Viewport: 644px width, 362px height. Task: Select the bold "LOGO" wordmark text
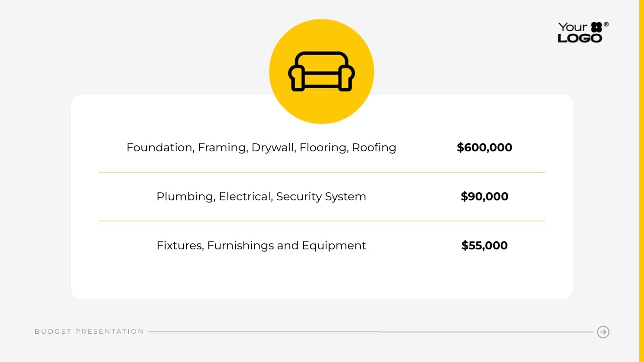click(x=580, y=38)
